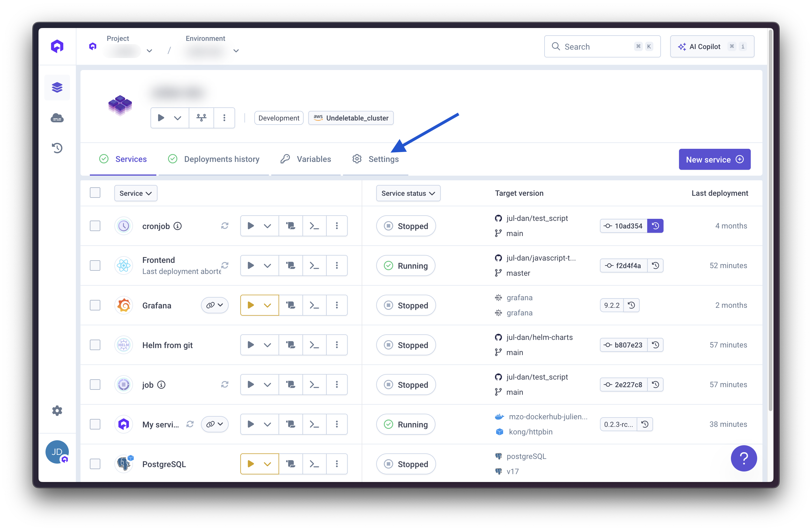The height and width of the screenshot is (531, 812).
Task: Open the organization settings gear in the sidebar
Action: pos(57,411)
